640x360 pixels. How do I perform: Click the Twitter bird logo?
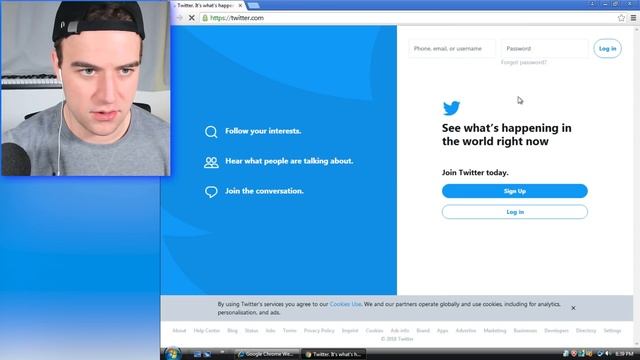451,108
